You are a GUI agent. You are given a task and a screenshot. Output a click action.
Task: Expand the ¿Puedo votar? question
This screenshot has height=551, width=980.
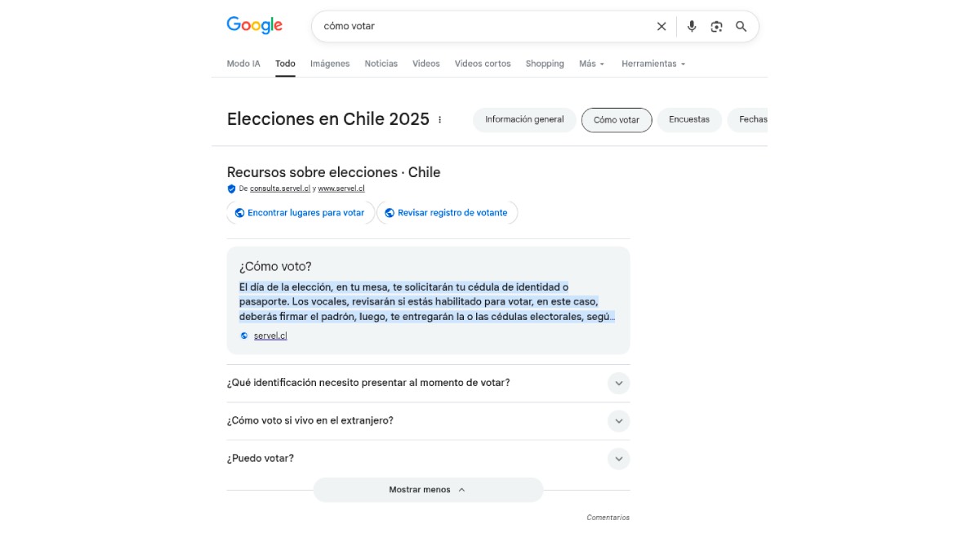coord(618,459)
